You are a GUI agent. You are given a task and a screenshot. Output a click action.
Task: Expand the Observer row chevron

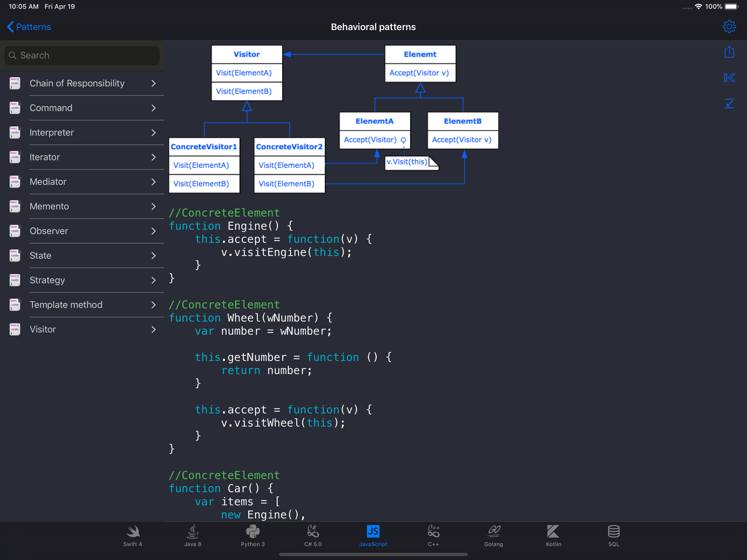pos(154,231)
